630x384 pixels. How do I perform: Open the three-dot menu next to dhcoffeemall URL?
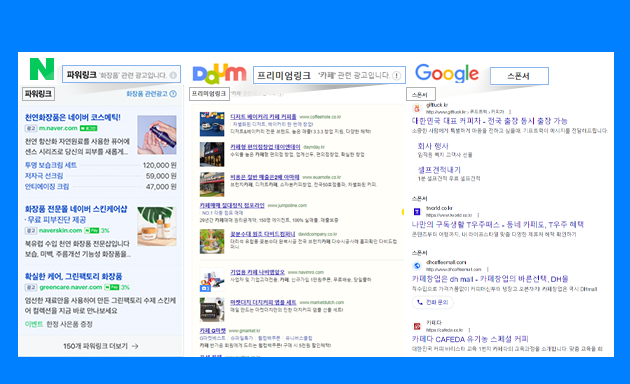[x=488, y=269]
